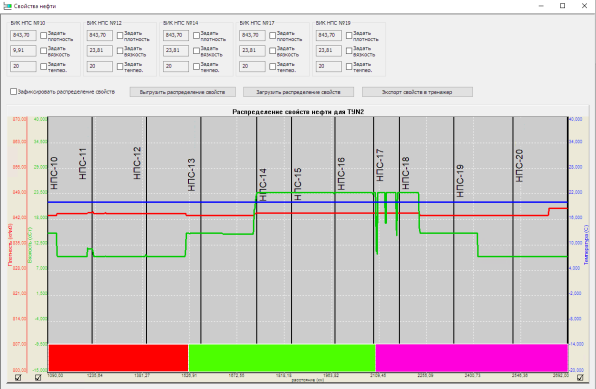Click the export property distribution button
596x389 pixels.
tap(182, 92)
